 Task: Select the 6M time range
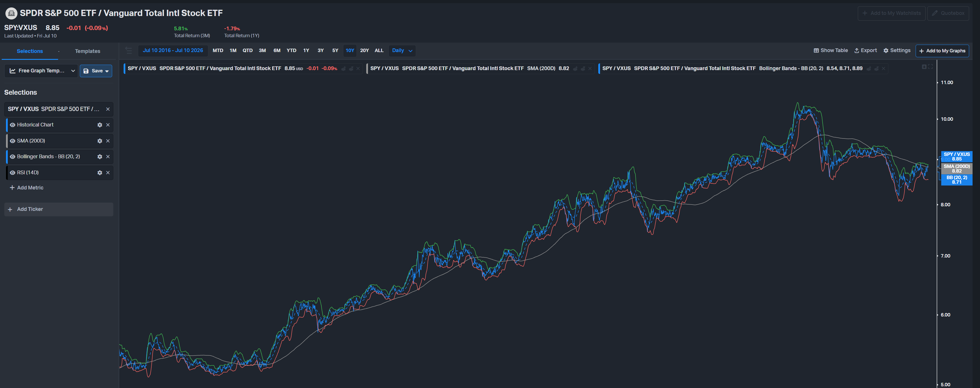pos(277,51)
